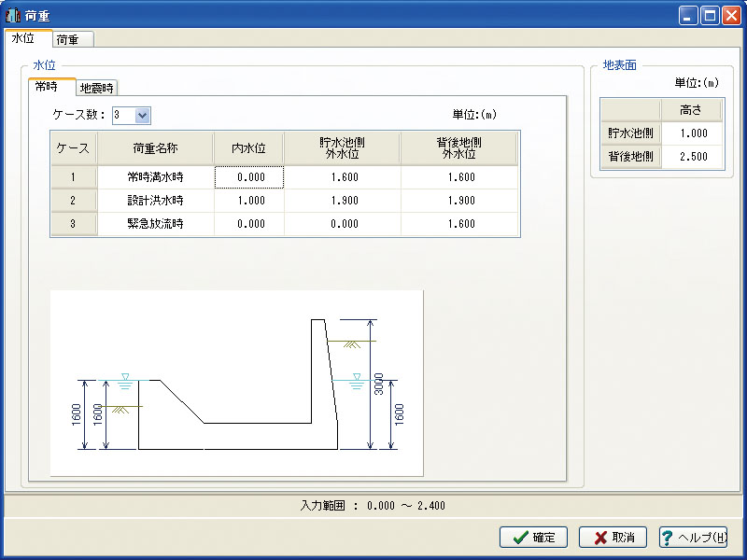Select 内水位 cell of 設計洪水時 row

tap(249, 201)
